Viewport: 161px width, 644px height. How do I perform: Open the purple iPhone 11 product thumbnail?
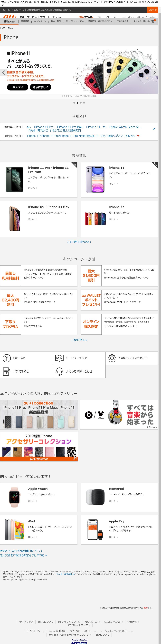95,179
